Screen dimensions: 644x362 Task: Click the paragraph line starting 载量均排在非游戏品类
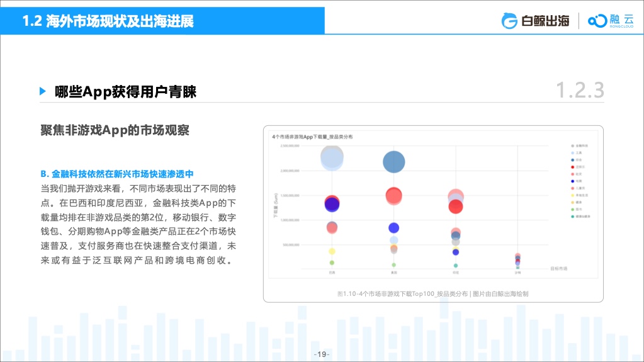pyautogui.click(x=138, y=217)
